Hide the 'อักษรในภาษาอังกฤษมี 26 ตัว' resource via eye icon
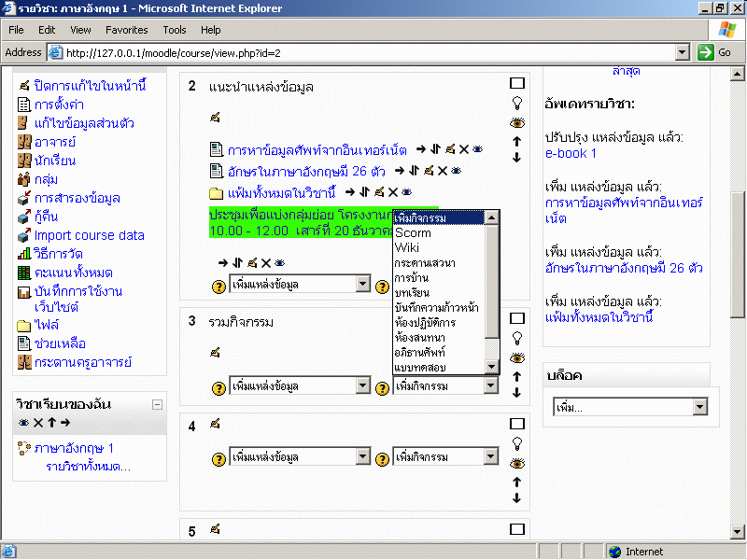Image resolution: width=747 pixels, height=560 pixels. coord(456,171)
